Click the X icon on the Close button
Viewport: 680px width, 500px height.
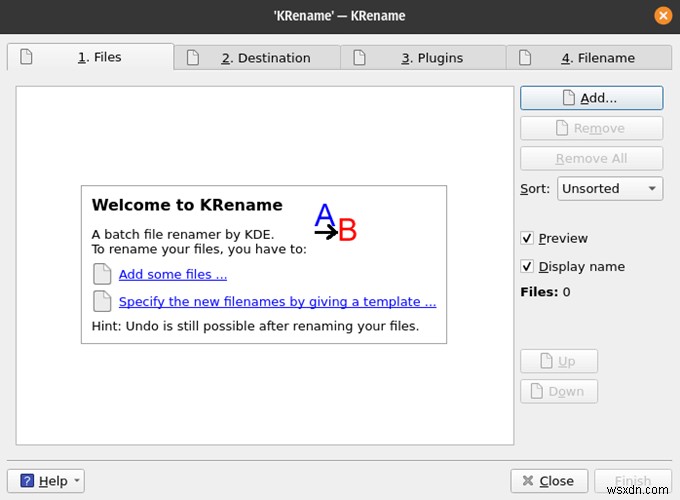click(528, 480)
